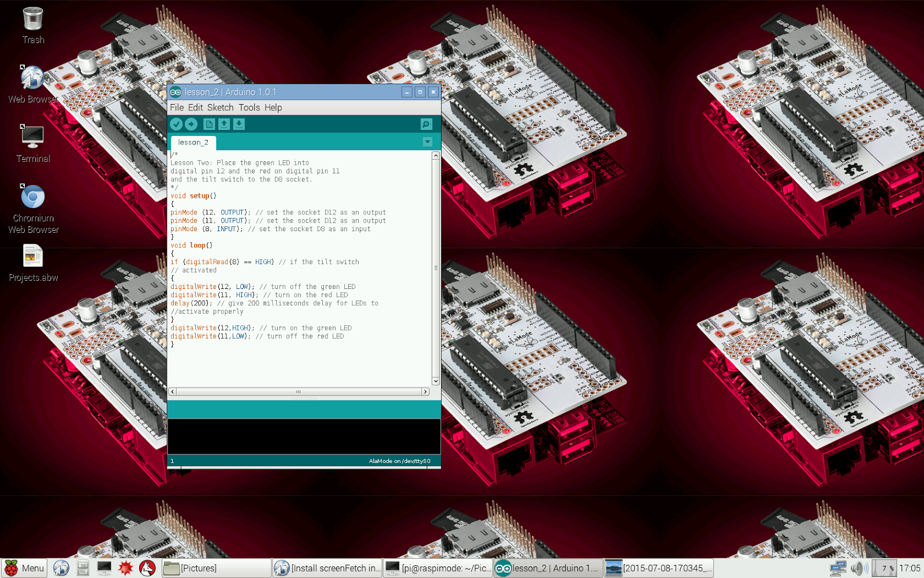This screenshot has width=924, height=578.
Task: Save the sketch using the Save icon
Action: [x=239, y=124]
